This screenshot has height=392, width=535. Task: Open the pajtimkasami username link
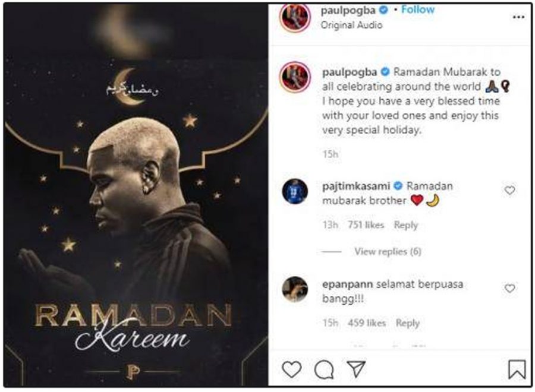(356, 186)
